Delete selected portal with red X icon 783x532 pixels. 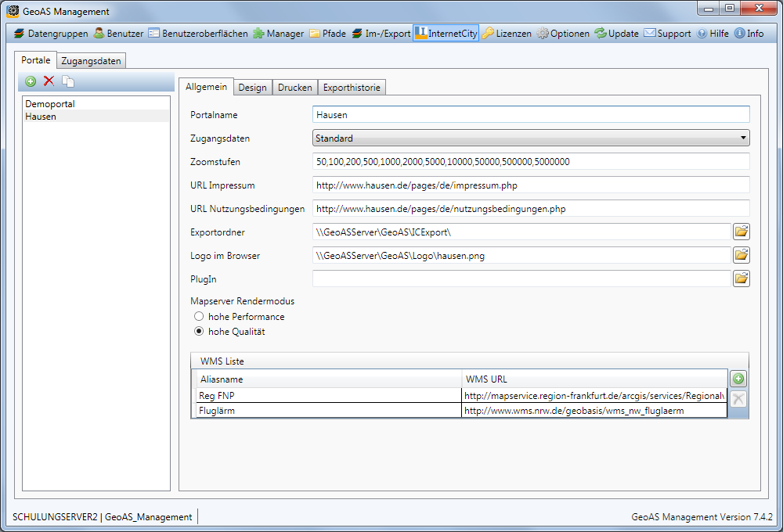click(49, 81)
